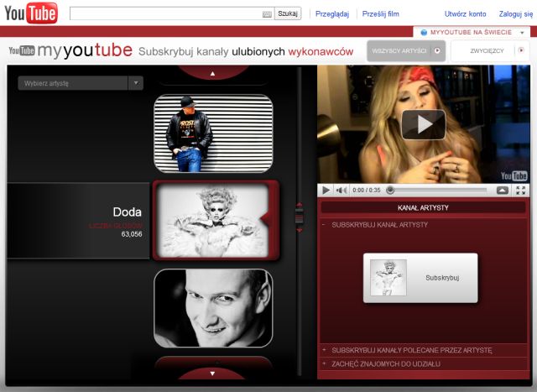The height and width of the screenshot is (392, 537).
Task: Click the Utwórz konto link
Action: tap(465, 14)
